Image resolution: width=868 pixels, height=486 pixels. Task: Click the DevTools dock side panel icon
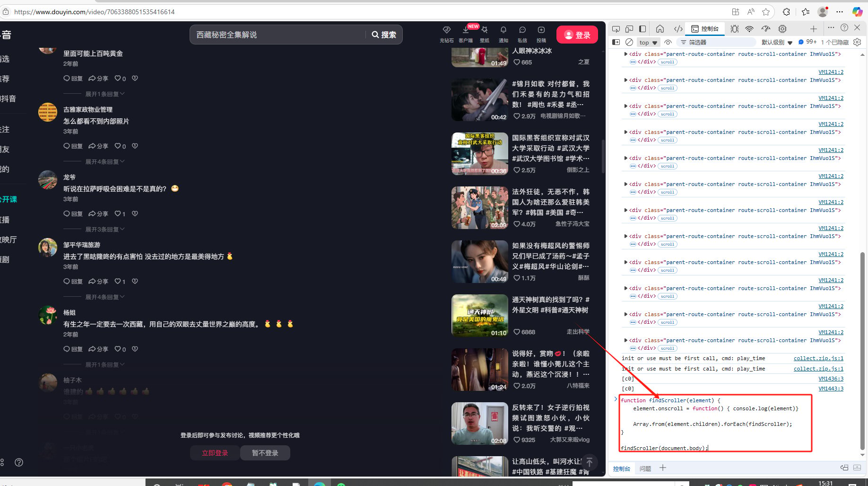[642, 29]
